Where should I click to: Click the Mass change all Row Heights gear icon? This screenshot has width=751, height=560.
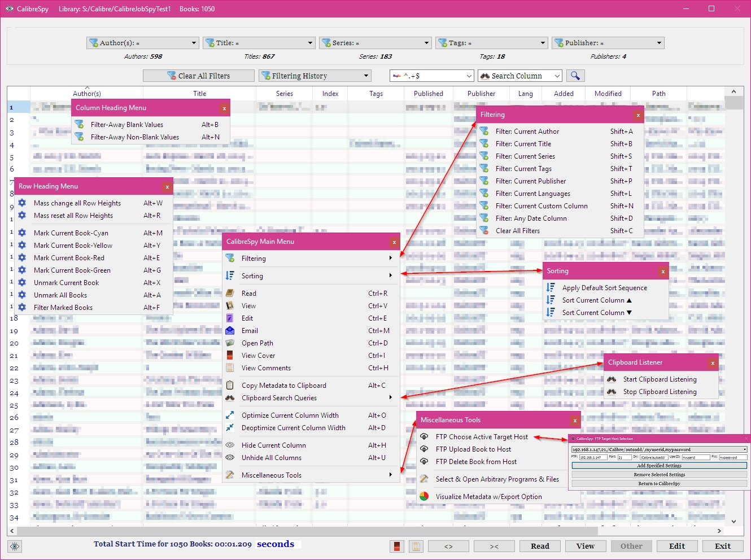coord(22,203)
